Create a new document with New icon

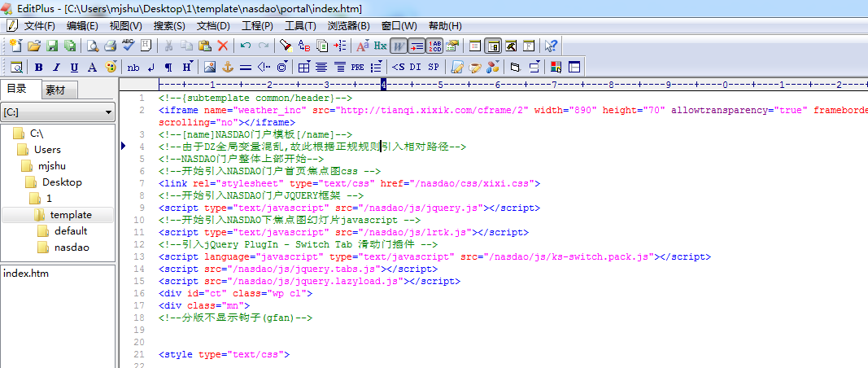15,46
